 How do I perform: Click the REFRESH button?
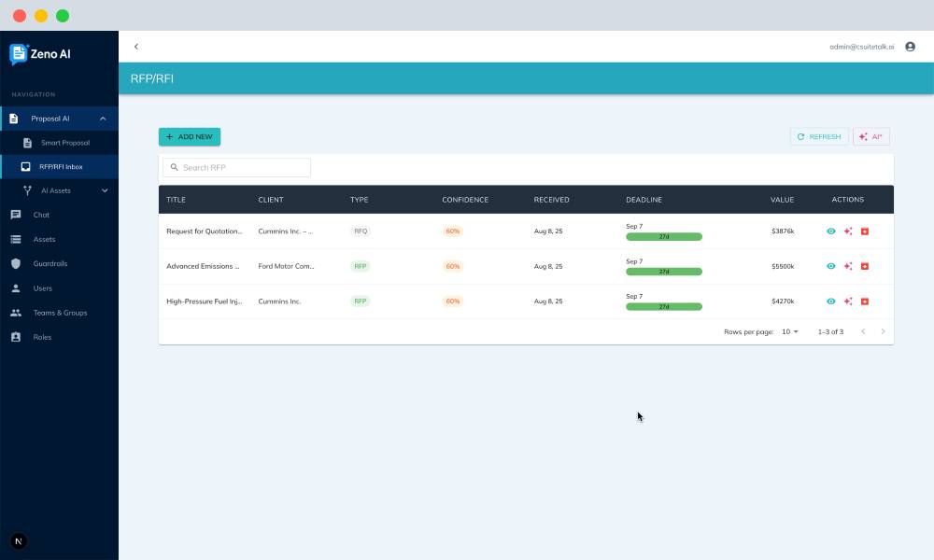click(819, 137)
